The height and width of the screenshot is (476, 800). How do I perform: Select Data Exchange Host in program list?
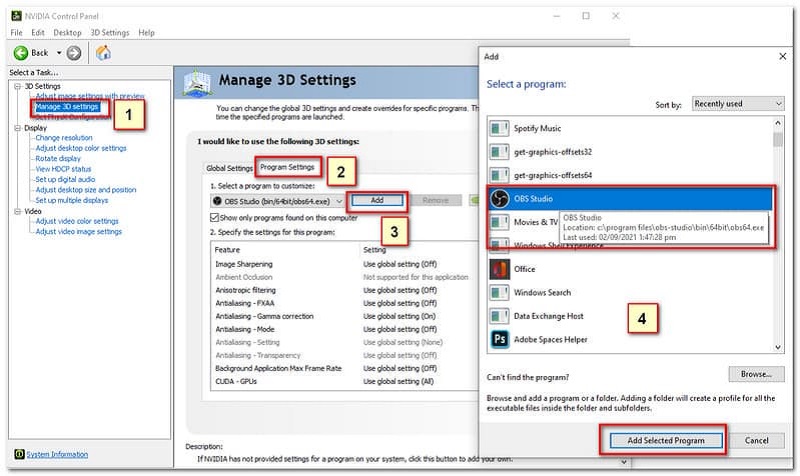point(630,316)
